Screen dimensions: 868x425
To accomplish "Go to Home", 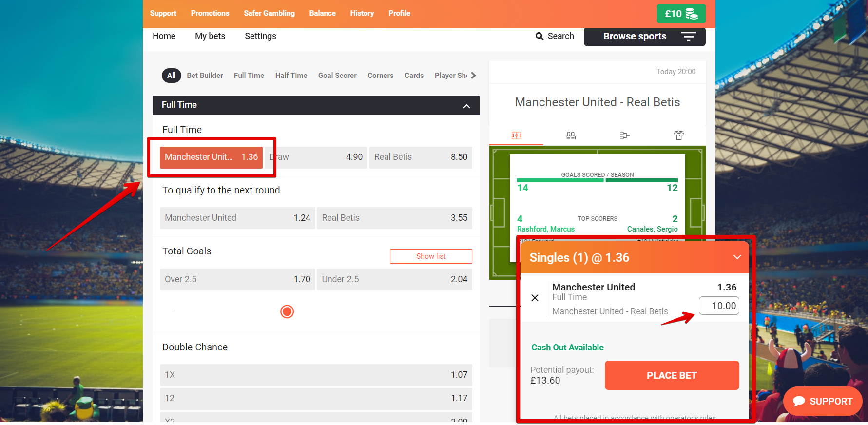I will click(164, 36).
